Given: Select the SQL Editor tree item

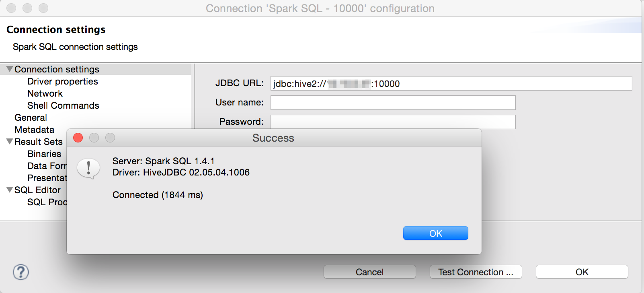Looking at the screenshot, I should [x=37, y=190].
